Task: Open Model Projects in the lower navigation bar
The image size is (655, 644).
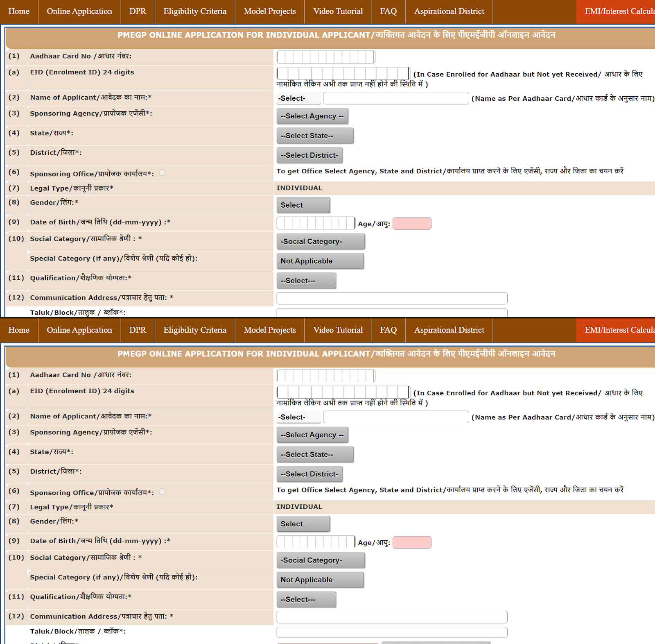Action: pos(270,330)
